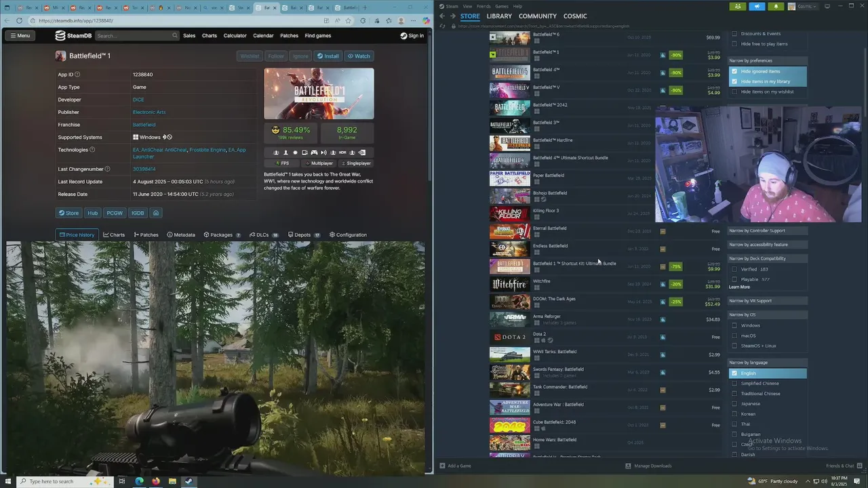The width and height of the screenshot is (868, 488).
Task: Click the blue Steam announcements megaphone icon
Action: click(x=757, y=6)
